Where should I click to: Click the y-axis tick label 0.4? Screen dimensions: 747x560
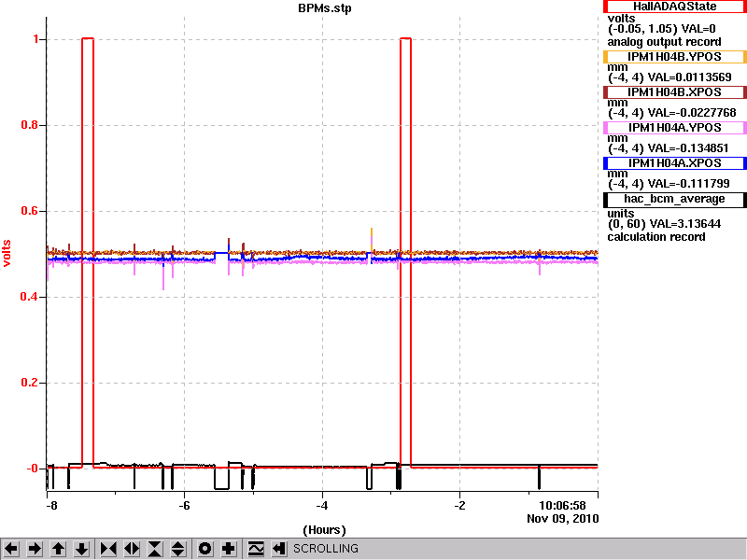(x=30, y=297)
